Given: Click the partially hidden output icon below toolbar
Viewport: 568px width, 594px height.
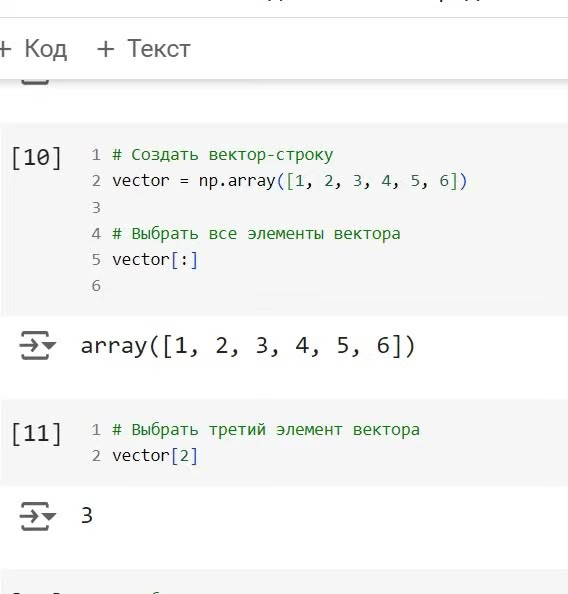Looking at the screenshot, I should [x=35, y=82].
